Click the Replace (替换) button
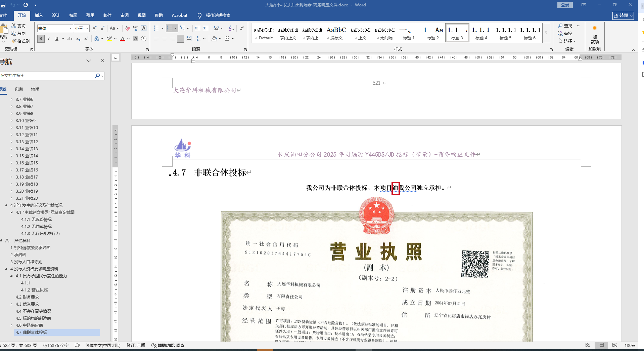 point(565,33)
